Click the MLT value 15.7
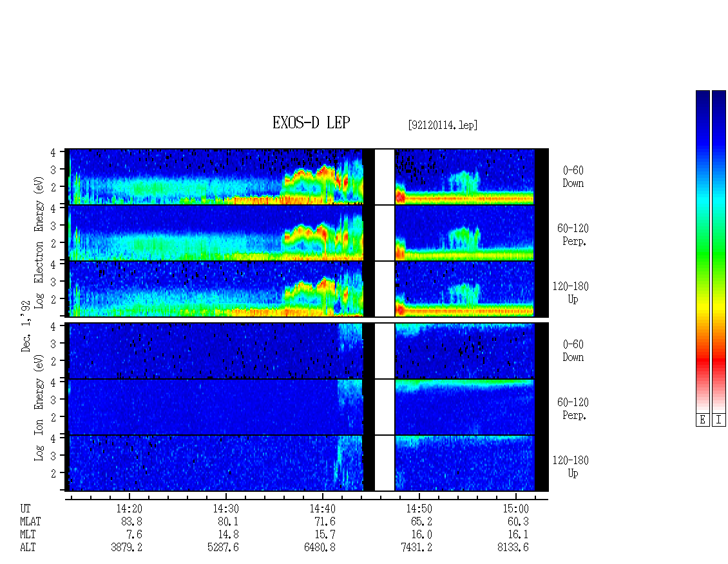This screenshot has width=728, height=564. [325, 535]
